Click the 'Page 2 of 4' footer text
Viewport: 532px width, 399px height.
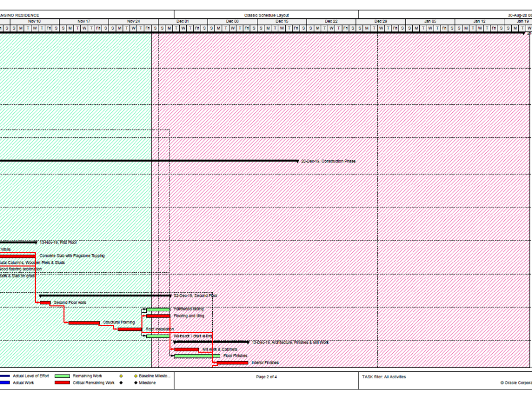point(267,377)
